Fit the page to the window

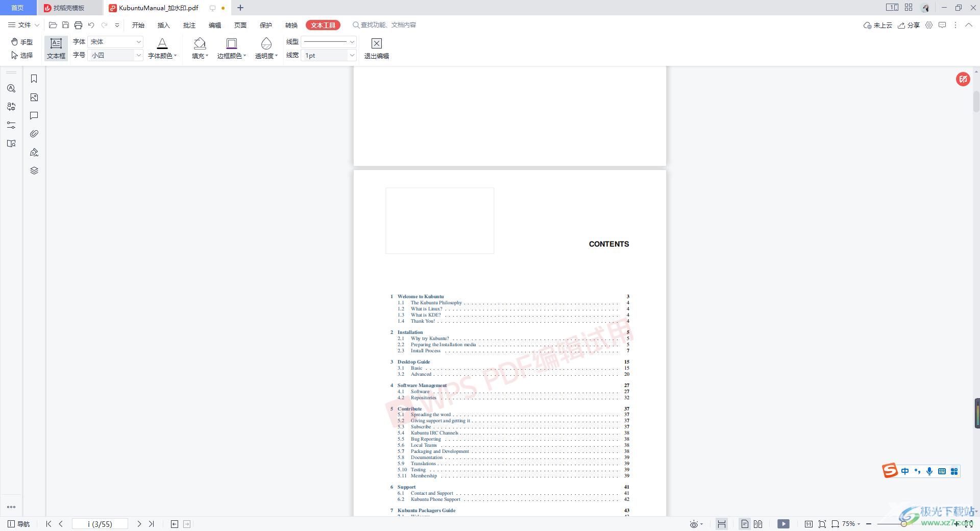[822, 524]
